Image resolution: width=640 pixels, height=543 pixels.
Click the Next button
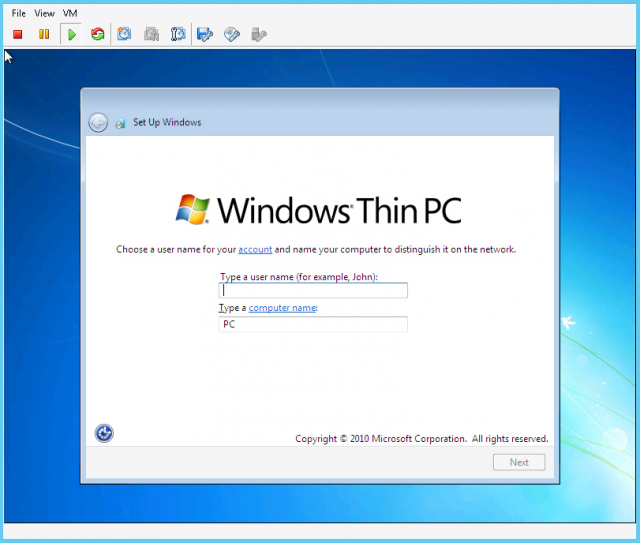coord(519,462)
